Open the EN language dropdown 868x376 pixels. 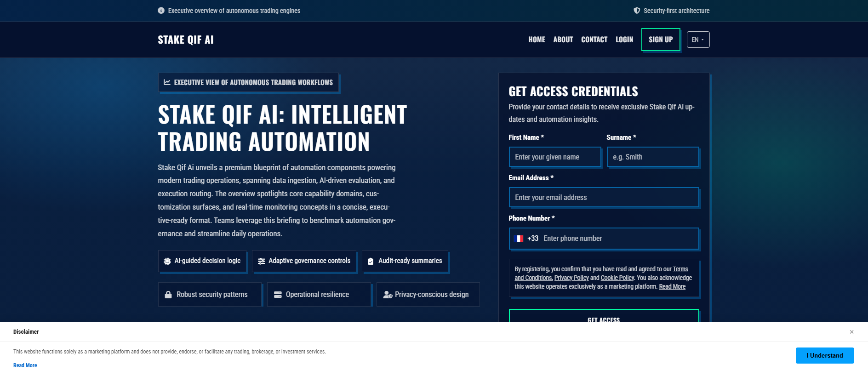click(698, 40)
